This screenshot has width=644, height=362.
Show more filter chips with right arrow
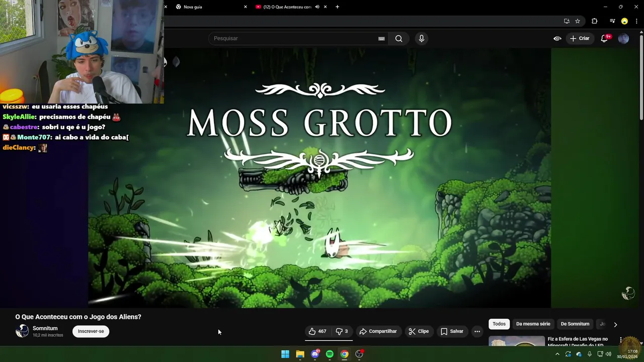click(x=615, y=324)
